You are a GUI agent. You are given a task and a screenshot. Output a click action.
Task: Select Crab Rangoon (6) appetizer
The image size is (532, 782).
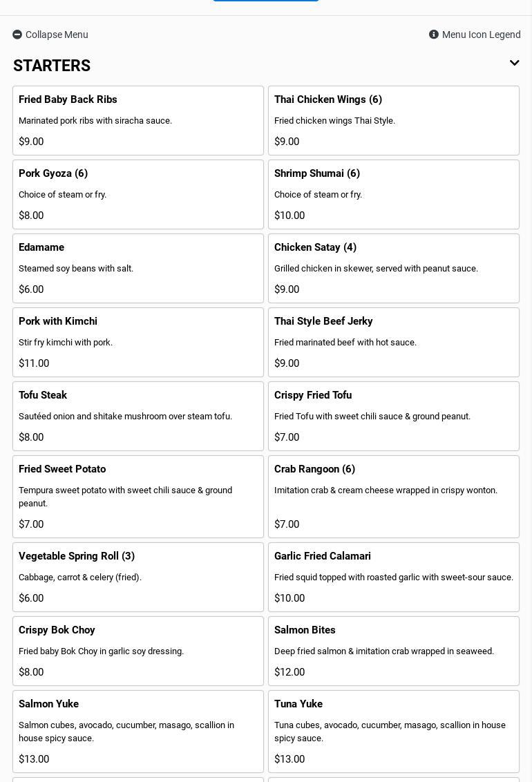[394, 496]
